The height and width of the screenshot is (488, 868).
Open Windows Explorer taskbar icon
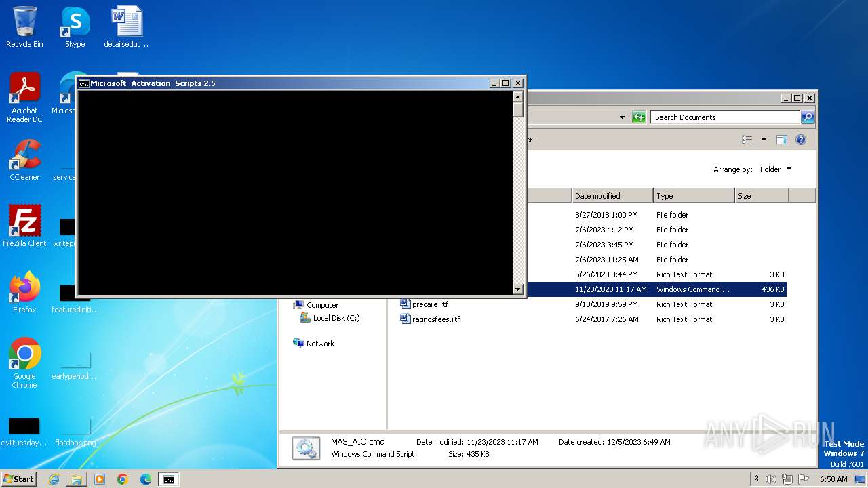(x=77, y=479)
